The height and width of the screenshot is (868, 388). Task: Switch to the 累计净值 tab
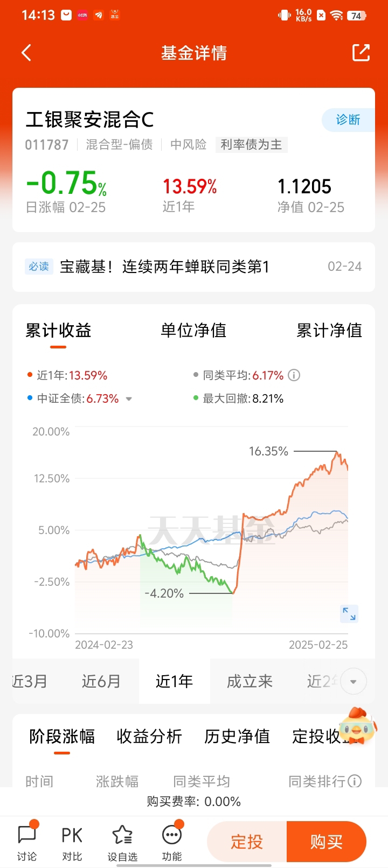[329, 331]
